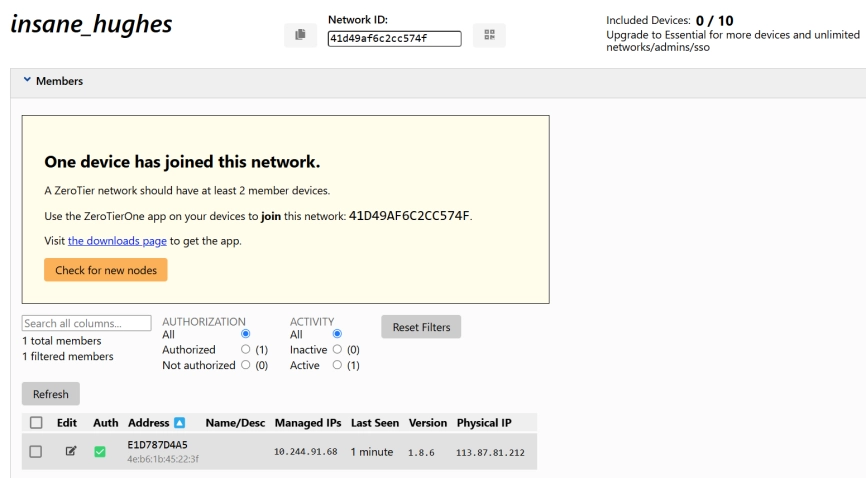Uncheck the Auth box for member E1D787D4A5
This screenshot has height=478, width=866.
(100, 452)
